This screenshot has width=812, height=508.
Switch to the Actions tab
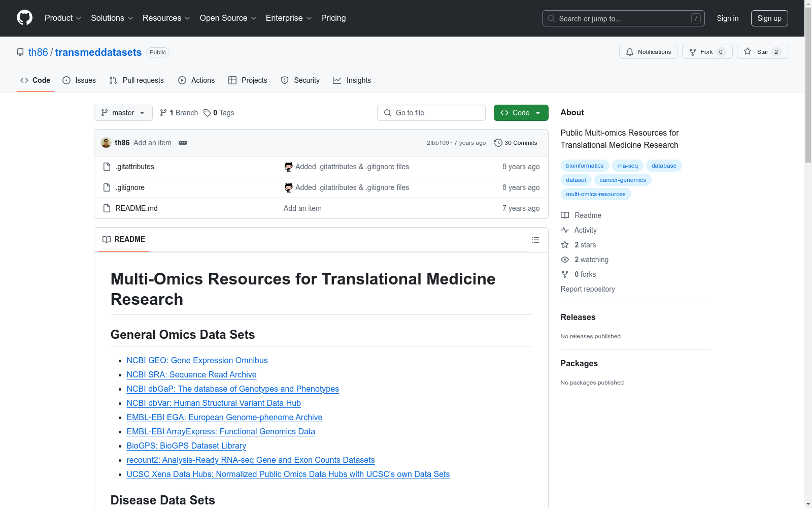tap(196, 80)
